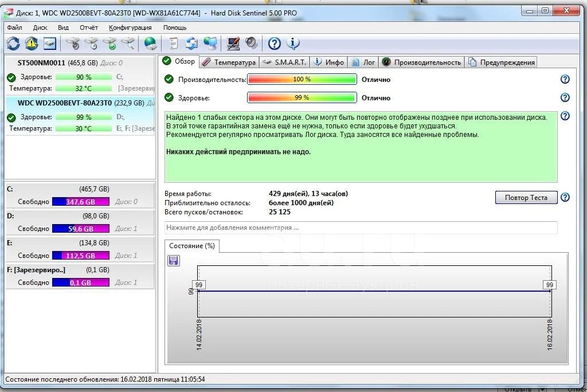Click the help icon next to Повтор Теста
587x392 pixels.
tap(565, 197)
